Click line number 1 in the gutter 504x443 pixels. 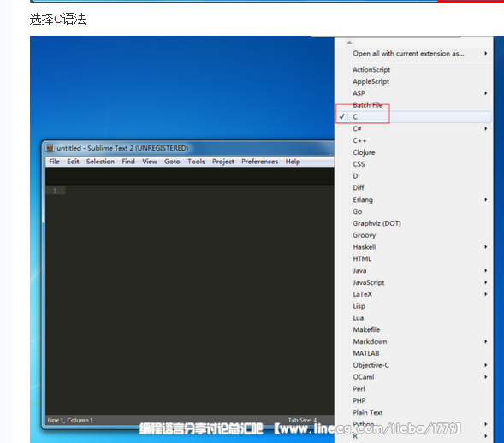(x=55, y=191)
